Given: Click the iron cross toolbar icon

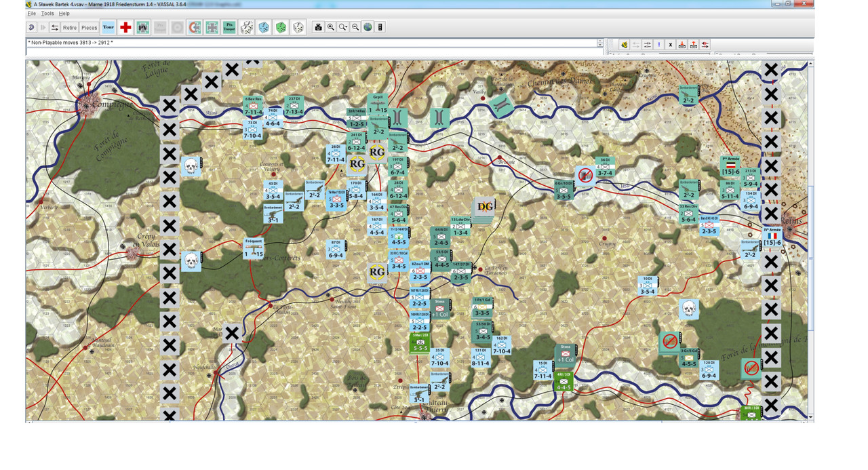Looking at the screenshot, I should click(212, 27).
